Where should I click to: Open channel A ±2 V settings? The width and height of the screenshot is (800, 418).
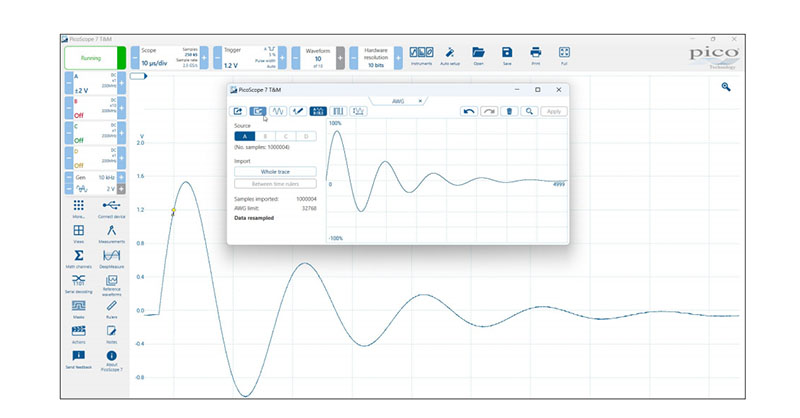point(95,83)
